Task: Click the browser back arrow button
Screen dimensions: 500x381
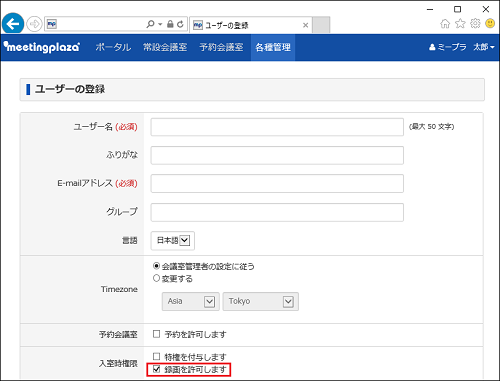Action: click(13, 24)
